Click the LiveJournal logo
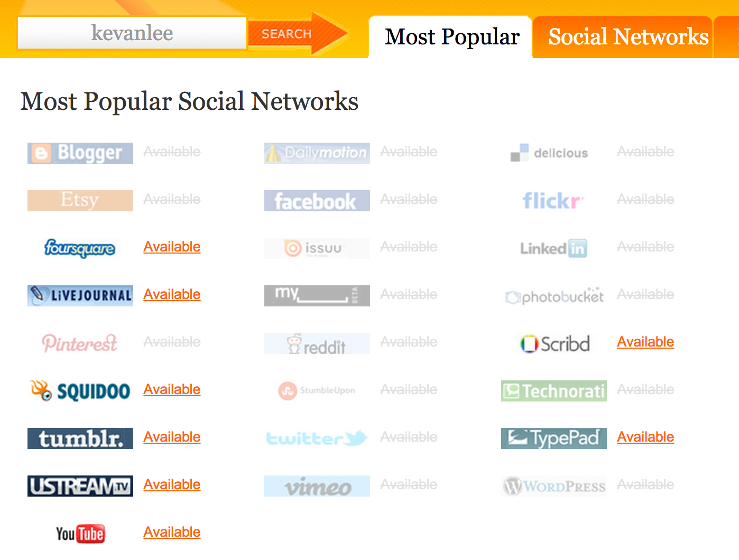The image size is (739, 560). click(x=80, y=295)
